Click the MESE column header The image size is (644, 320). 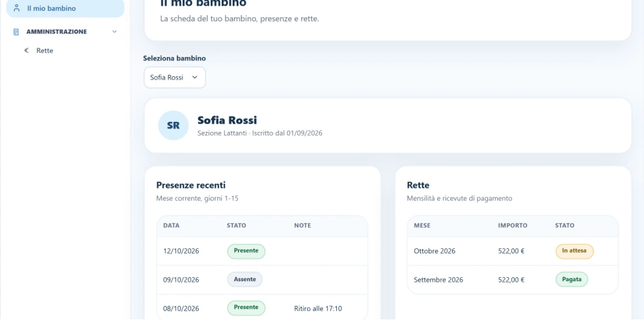[x=422, y=225]
